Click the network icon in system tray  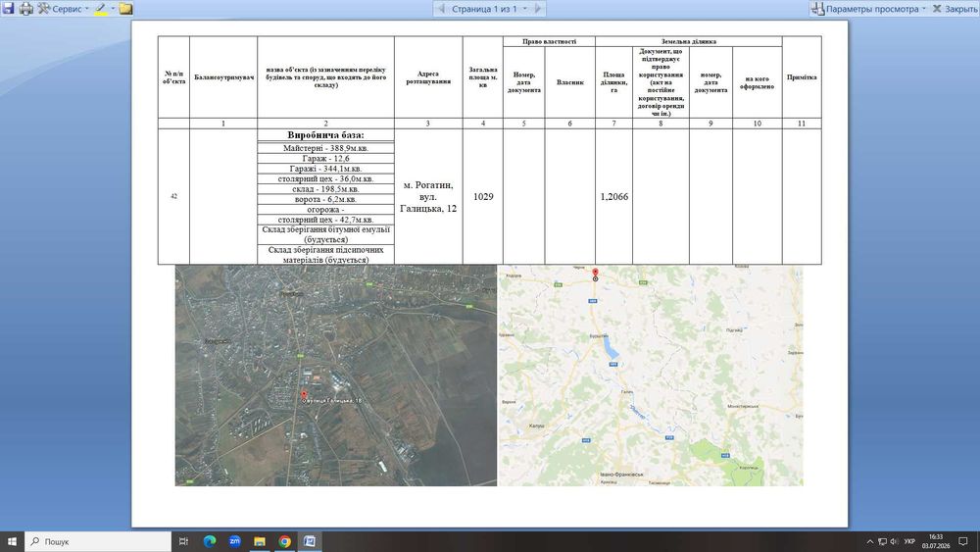[x=882, y=542]
